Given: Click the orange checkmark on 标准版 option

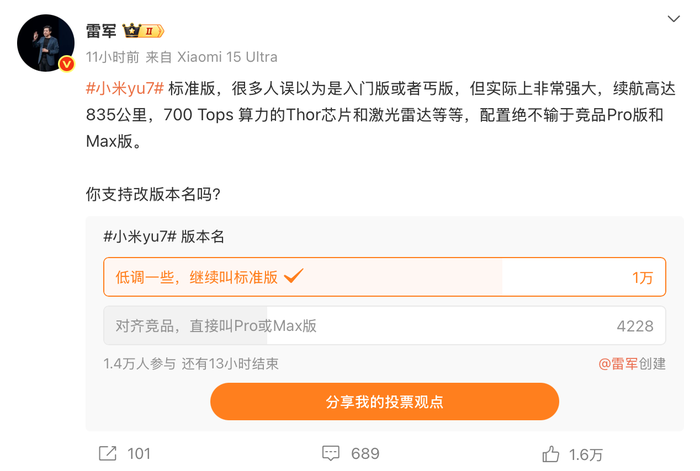Looking at the screenshot, I should [294, 276].
